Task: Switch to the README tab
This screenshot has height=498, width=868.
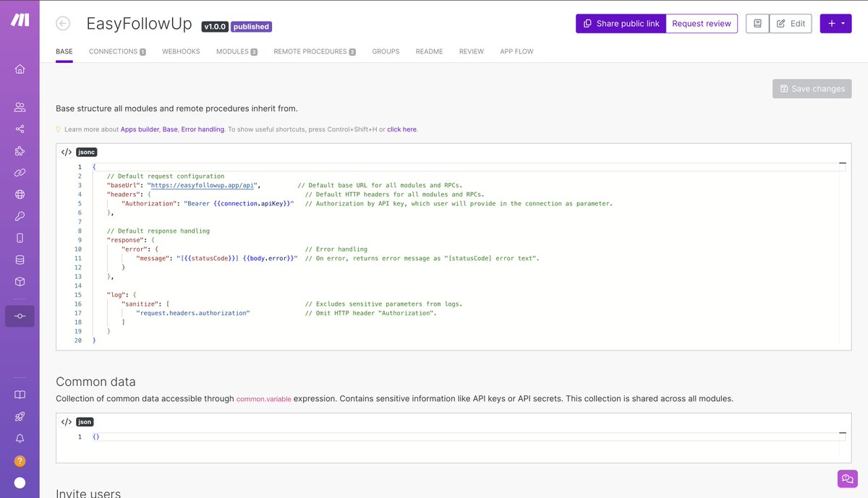Action: (429, 51)
